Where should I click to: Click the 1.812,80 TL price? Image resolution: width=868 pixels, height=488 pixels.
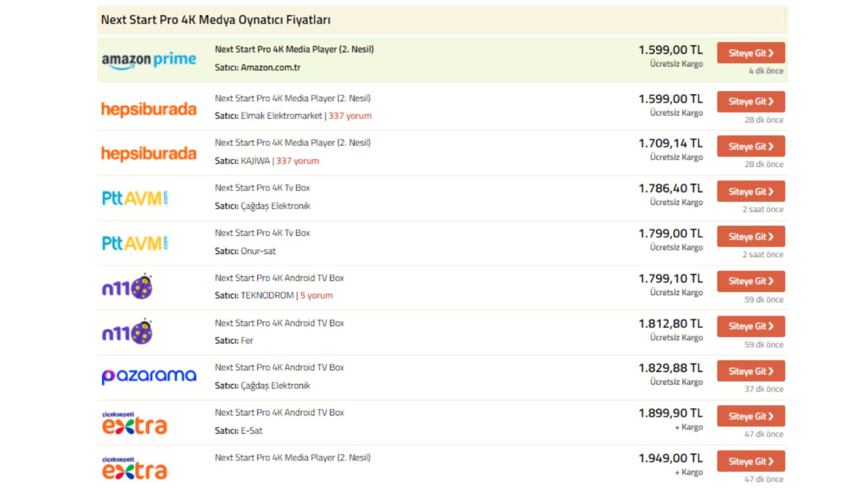point(670,324)
